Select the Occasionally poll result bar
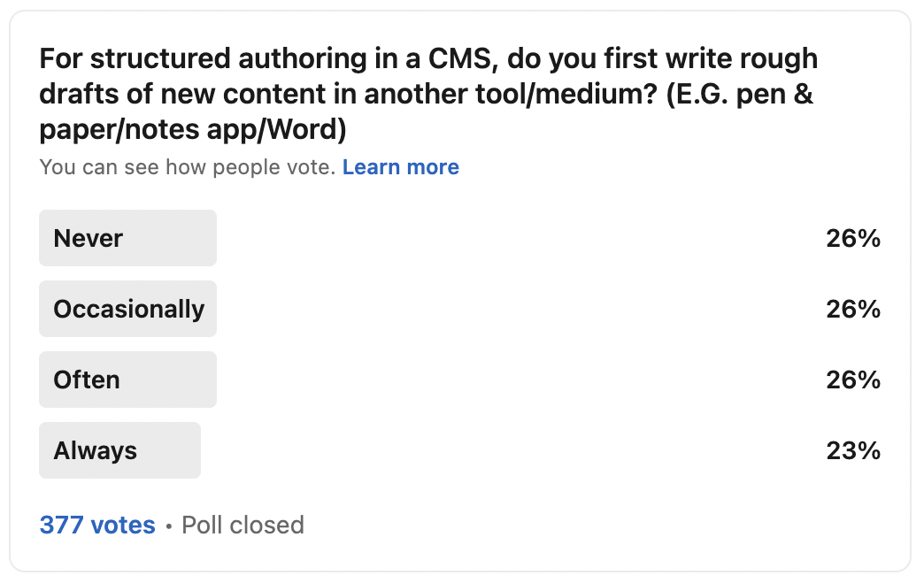This screenshot has width=924, height=583. point(127,309)
